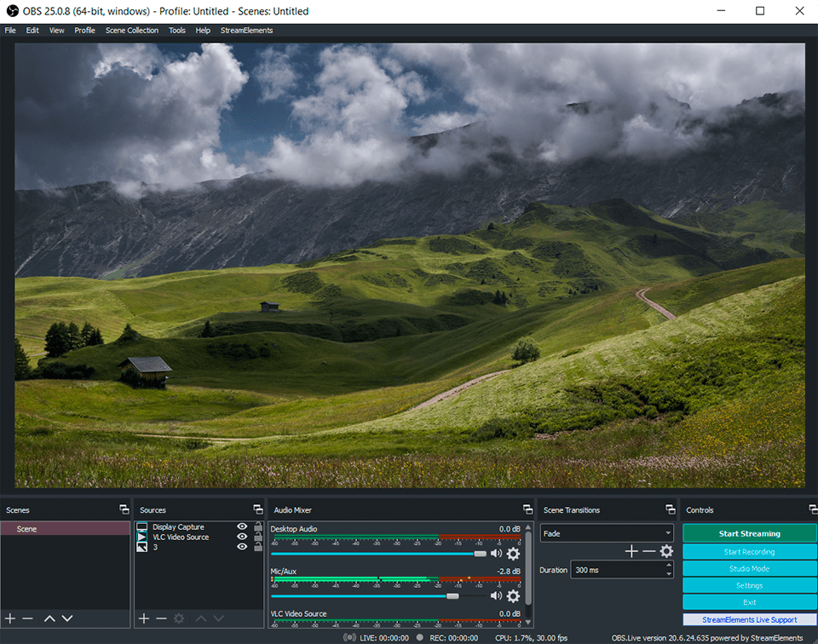
Task: Lock the Display Capture source
Action: pyautogui.click(x=258, y=526)
